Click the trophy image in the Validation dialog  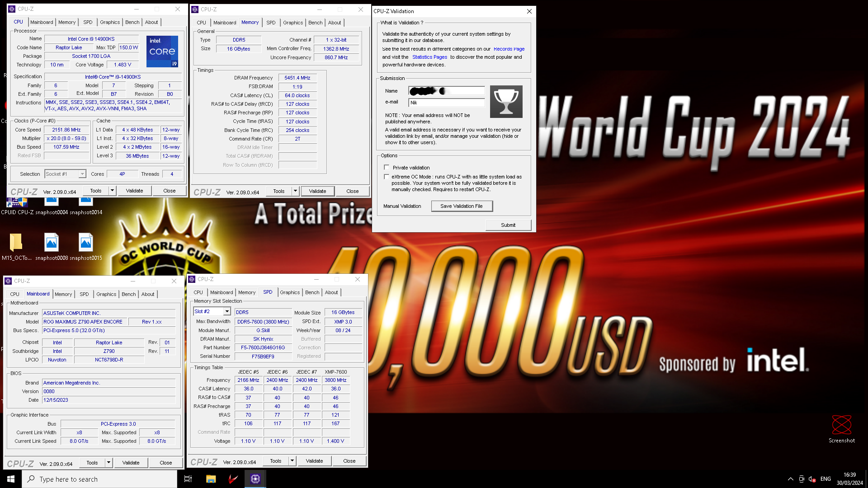506,102
